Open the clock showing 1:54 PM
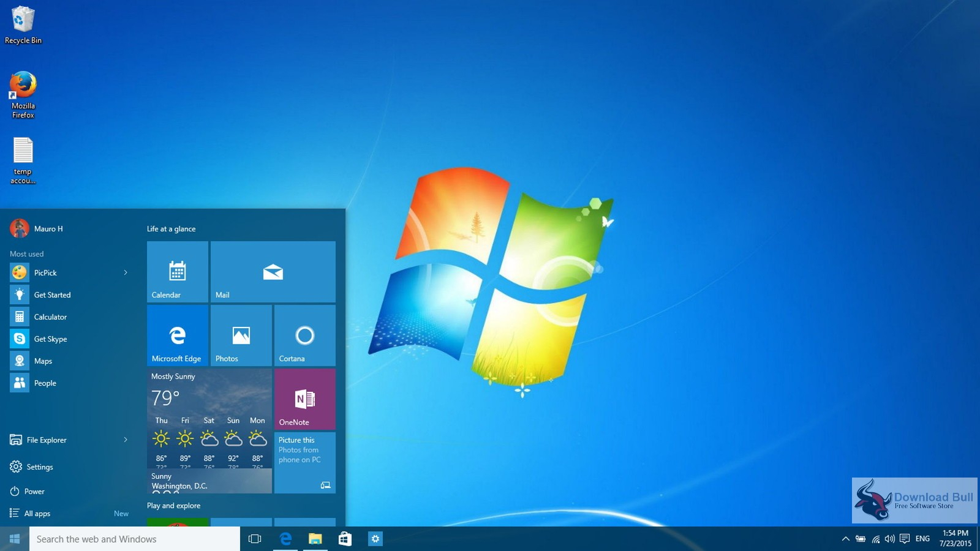Viewport: 980px width, 551px height. [x=956, y=538]
